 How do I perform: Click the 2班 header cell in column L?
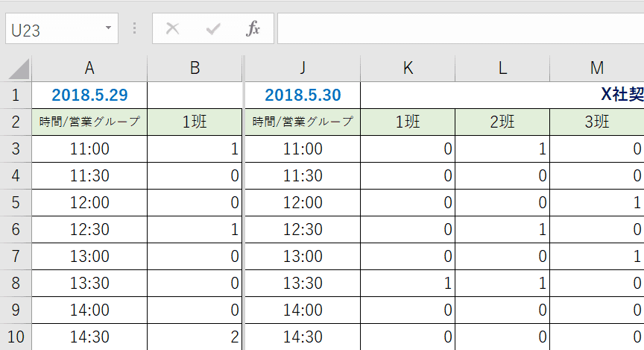[x=502, y=122]
